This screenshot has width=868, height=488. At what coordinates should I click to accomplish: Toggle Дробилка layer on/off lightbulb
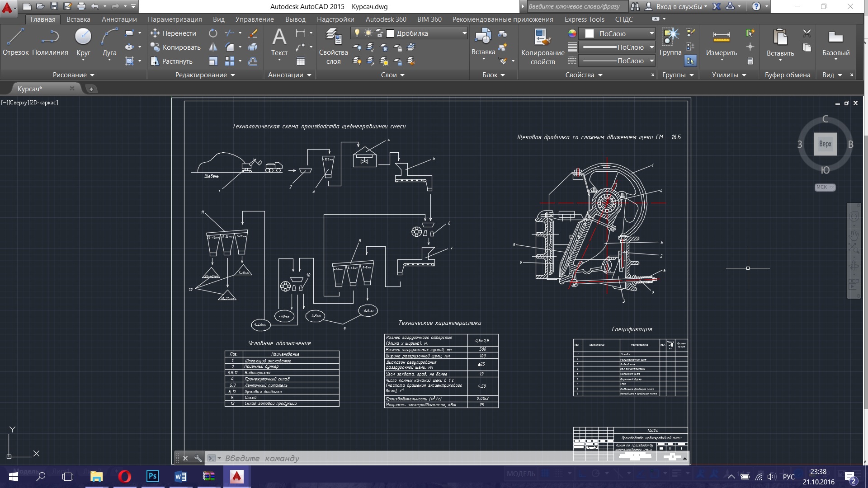coord(357,33)
